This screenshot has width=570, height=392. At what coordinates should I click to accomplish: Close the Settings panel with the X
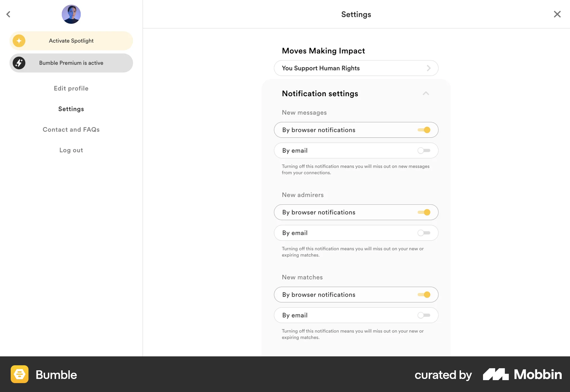(557, 14)
